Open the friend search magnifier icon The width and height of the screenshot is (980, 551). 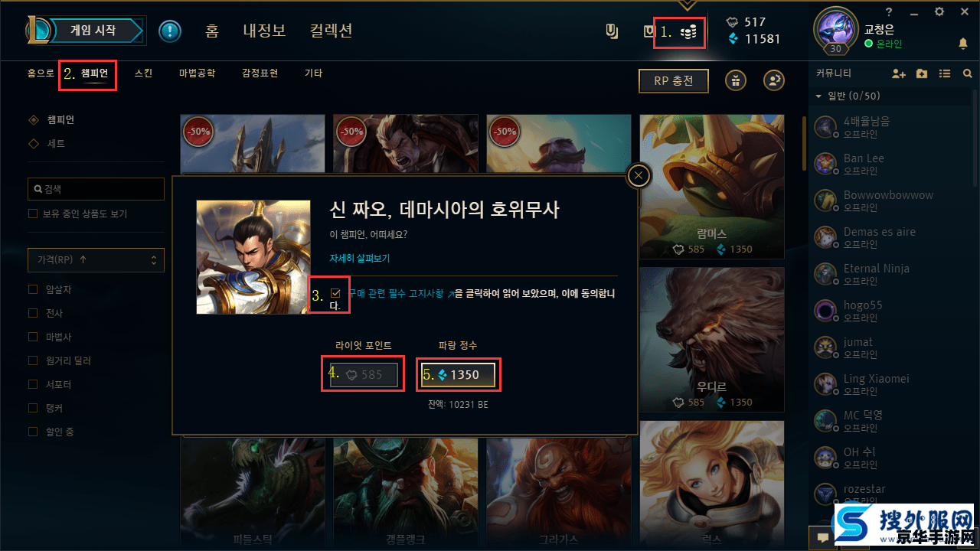coord(968,73)
